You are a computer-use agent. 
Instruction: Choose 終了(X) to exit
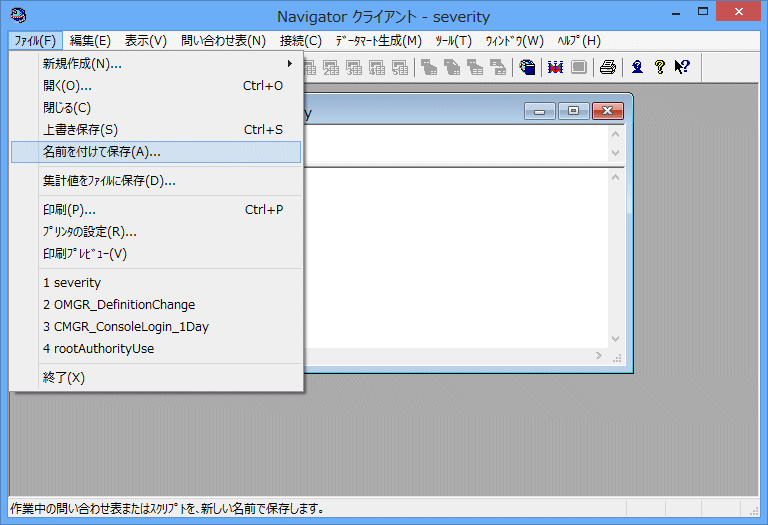(156, 378)
